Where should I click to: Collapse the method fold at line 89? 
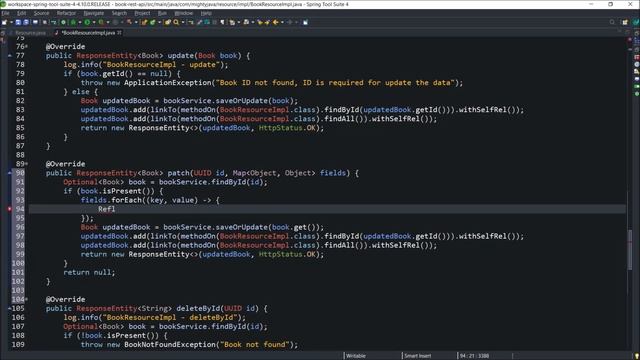(x=27, y=164)
